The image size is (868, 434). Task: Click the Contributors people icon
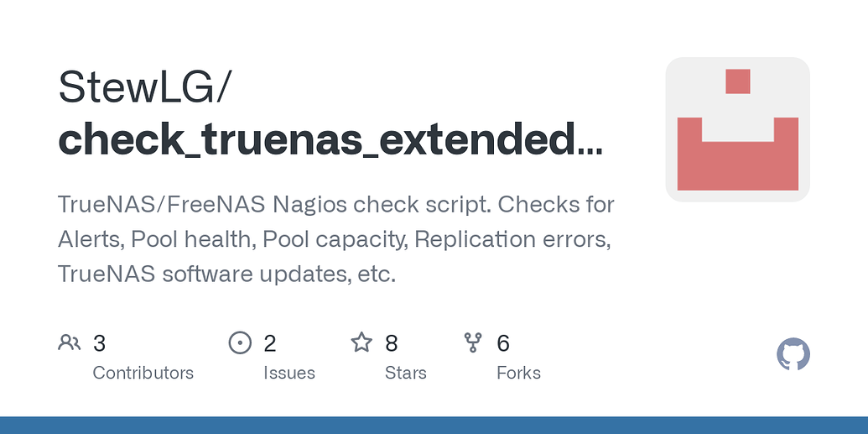pos(70,343)
